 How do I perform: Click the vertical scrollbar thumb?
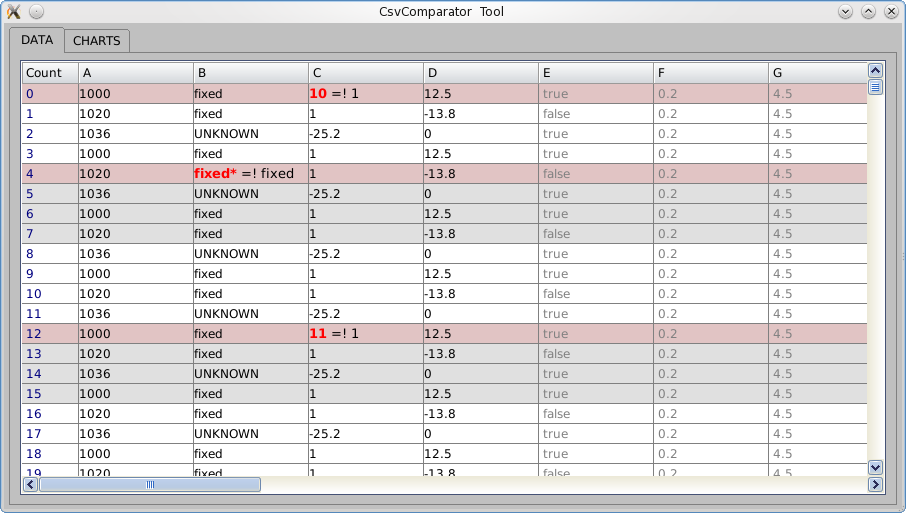point(875,88)
